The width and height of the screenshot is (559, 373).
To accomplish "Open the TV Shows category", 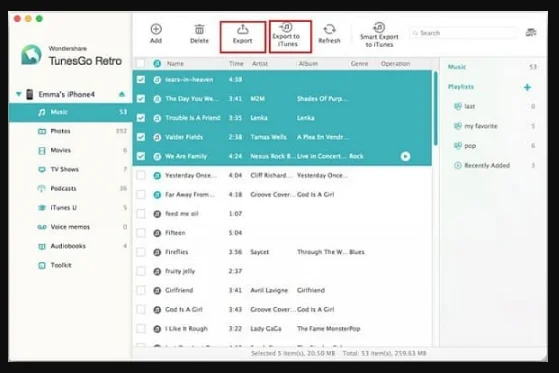I will click(71, 169).
